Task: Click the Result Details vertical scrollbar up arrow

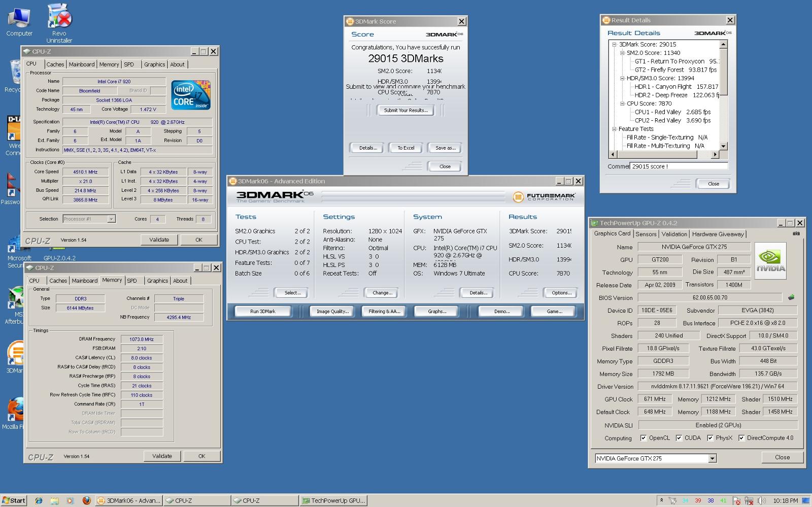Action: [x=724, y=45]
